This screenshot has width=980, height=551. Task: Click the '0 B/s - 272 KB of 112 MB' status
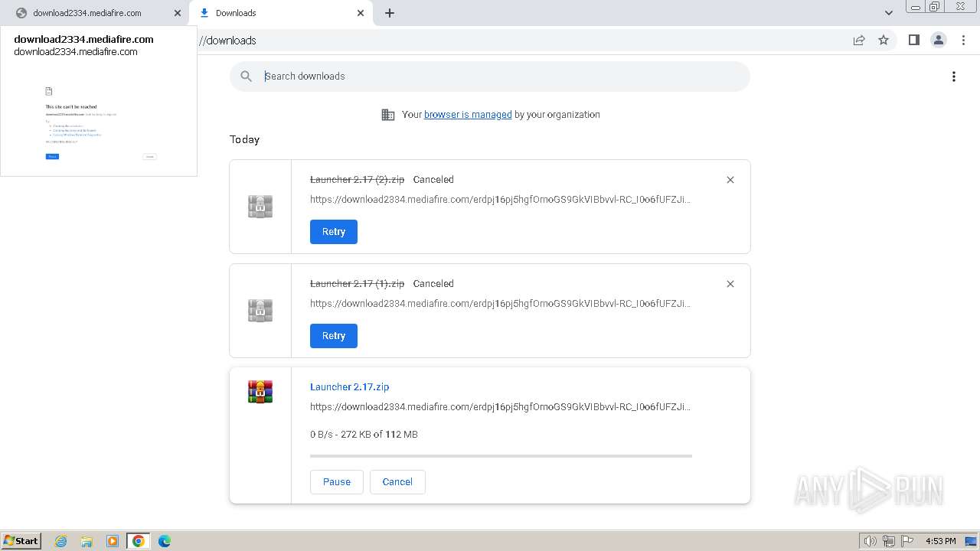364,435
